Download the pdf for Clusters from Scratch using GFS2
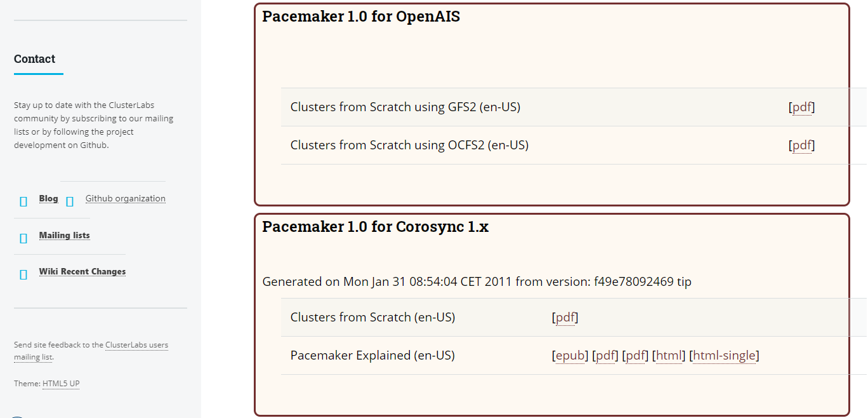This screenshot has width=868, height=418. pyautogui.click(x=801, y=107)
